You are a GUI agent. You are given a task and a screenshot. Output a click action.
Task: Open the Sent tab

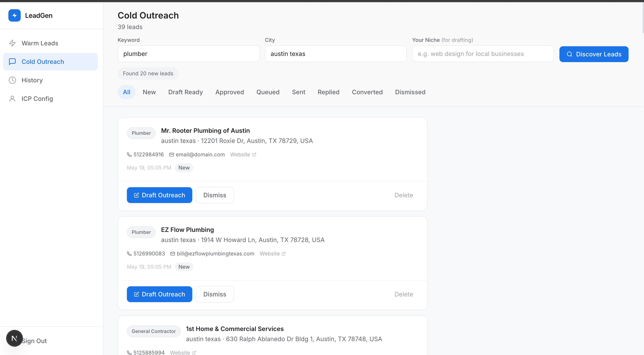[x=298, y=92]
